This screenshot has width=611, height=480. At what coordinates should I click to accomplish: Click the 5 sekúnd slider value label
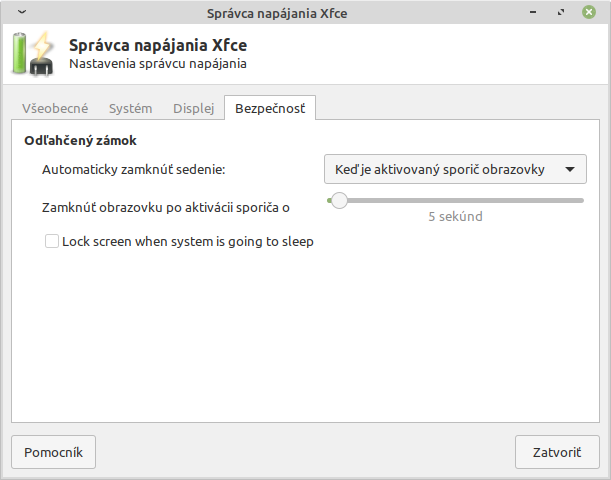coord(455,217)
